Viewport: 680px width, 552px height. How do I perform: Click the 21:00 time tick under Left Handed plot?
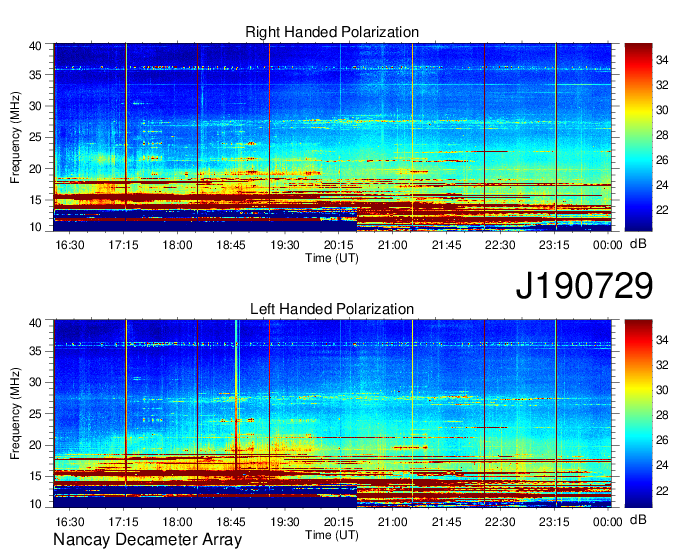coord(392,522)
